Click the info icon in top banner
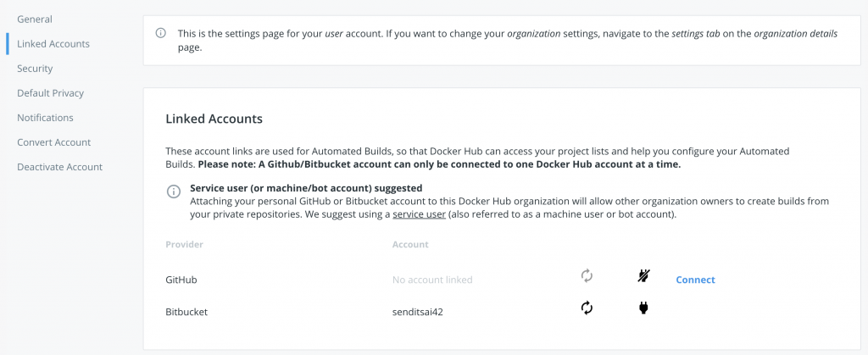The image size is (868, 355). 160,33
